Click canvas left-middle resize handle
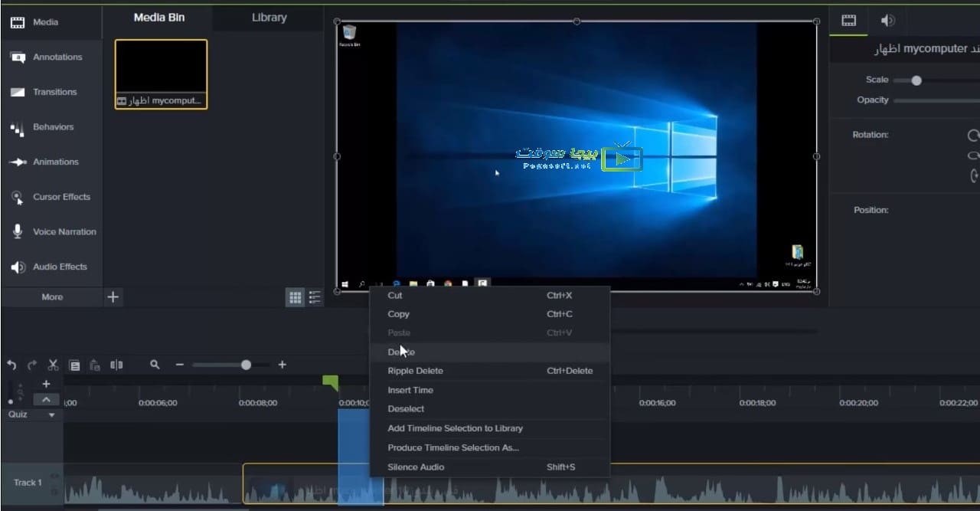This screenshot has width=980, height=511. (337, 156)
